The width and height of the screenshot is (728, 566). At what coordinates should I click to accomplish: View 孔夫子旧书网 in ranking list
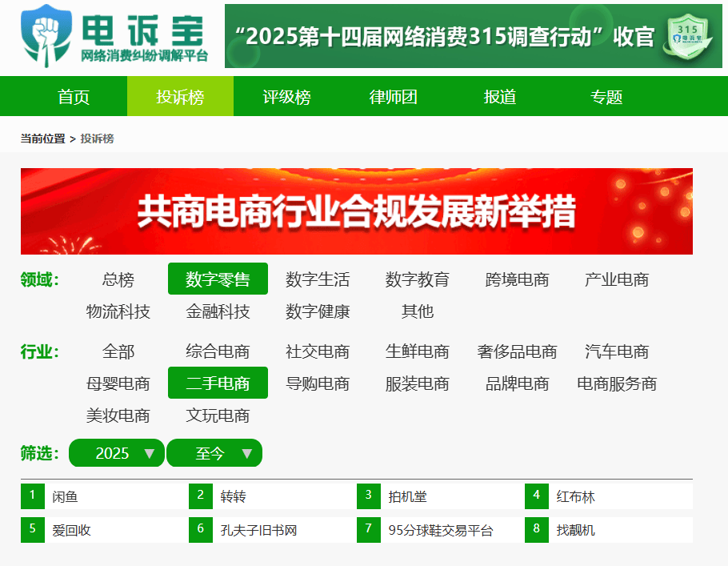[258, 530]
